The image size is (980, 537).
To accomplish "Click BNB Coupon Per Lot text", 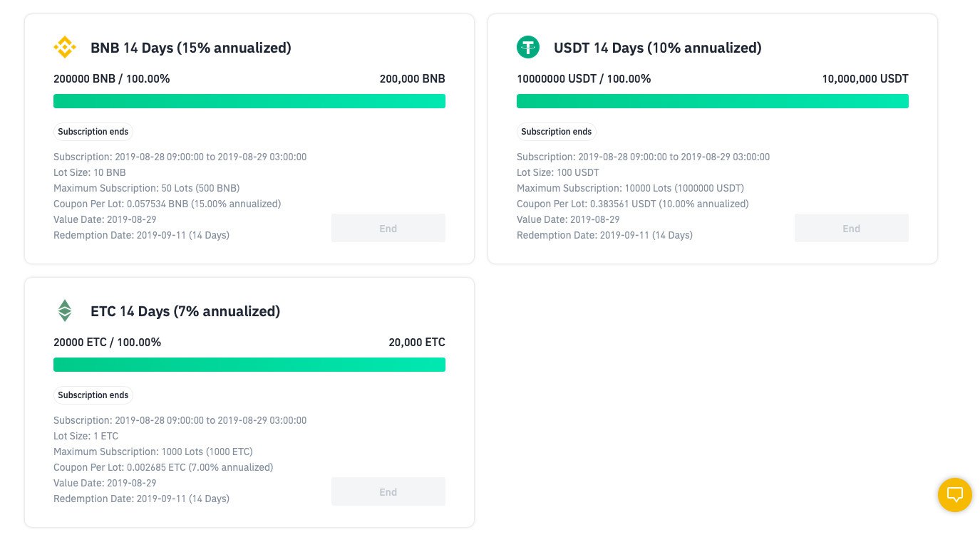I will coord(167,204).
